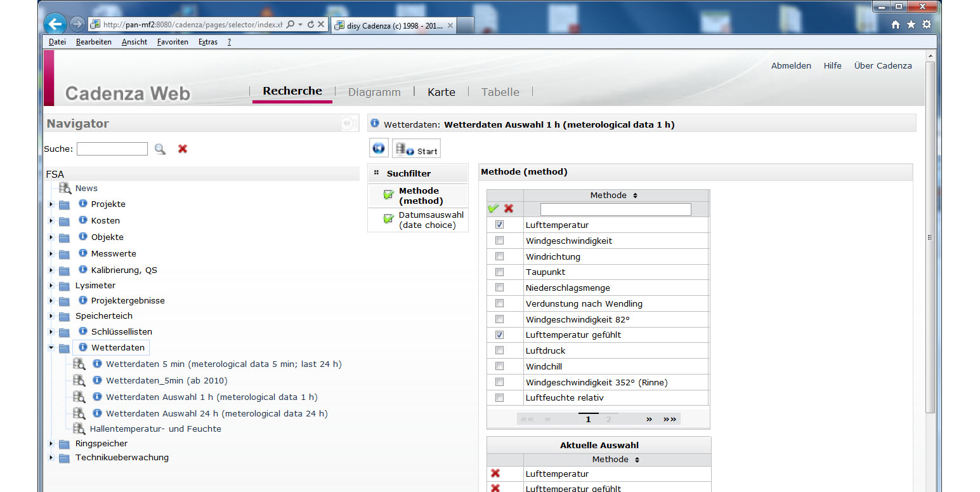Enable the Windgeschwindigkeit checkbox
Image resolution: width=980 pixels, height=492 pixels.
coord(499,241)
